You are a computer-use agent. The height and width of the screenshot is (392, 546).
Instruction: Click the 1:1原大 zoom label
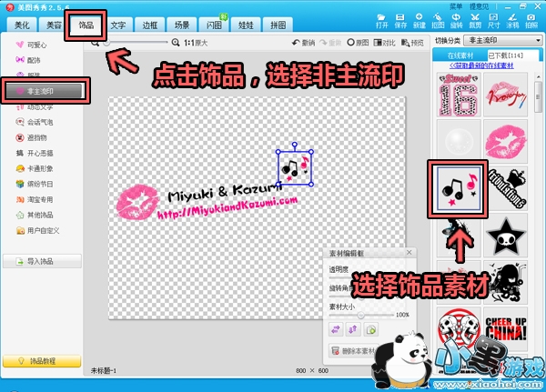(x=196, y=43)
